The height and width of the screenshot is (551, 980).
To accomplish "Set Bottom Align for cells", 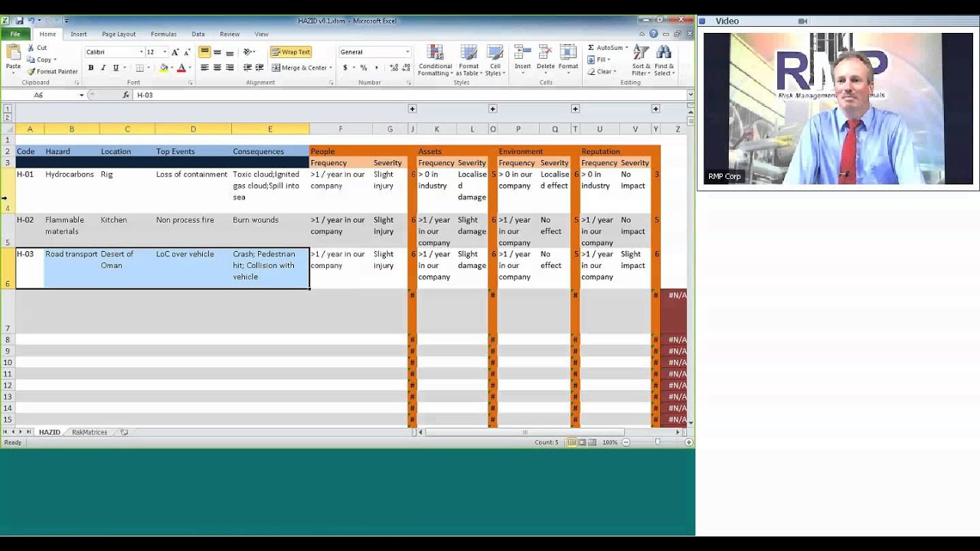I will pos(230,52).
